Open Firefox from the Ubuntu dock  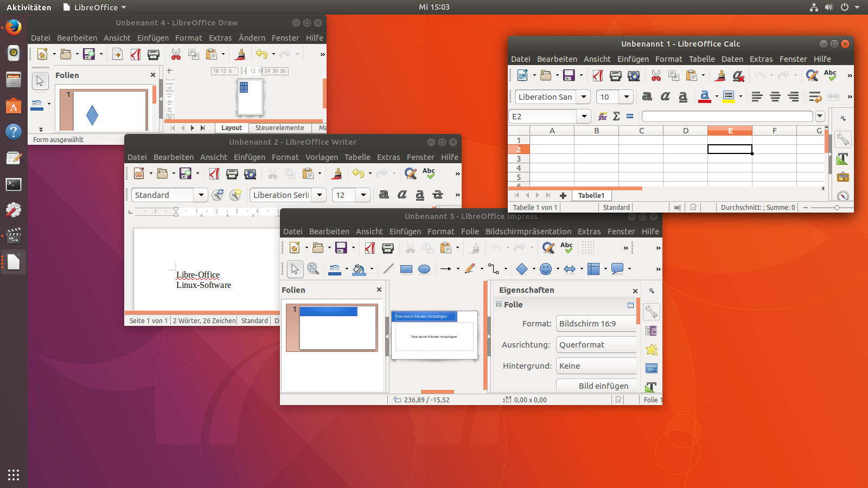click(x=14, y=27)
